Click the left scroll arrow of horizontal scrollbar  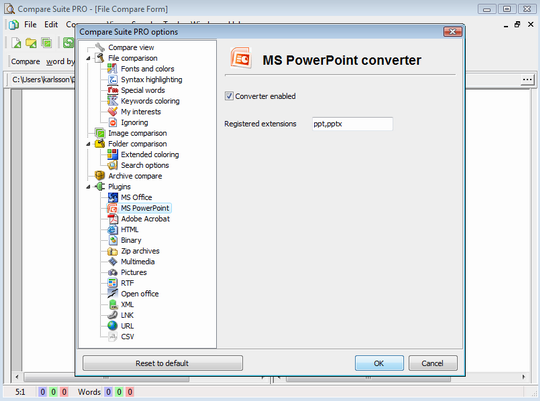[17, 377]
